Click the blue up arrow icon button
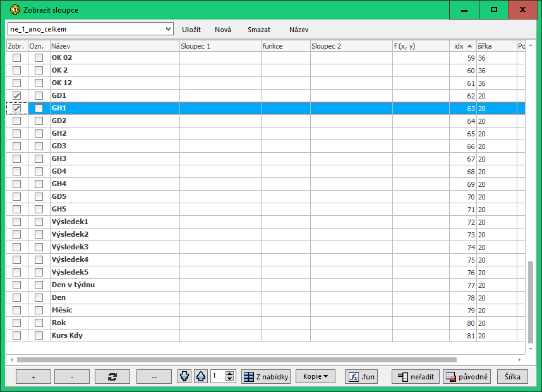The image size is (542, 392). click(x=201, y=376)
